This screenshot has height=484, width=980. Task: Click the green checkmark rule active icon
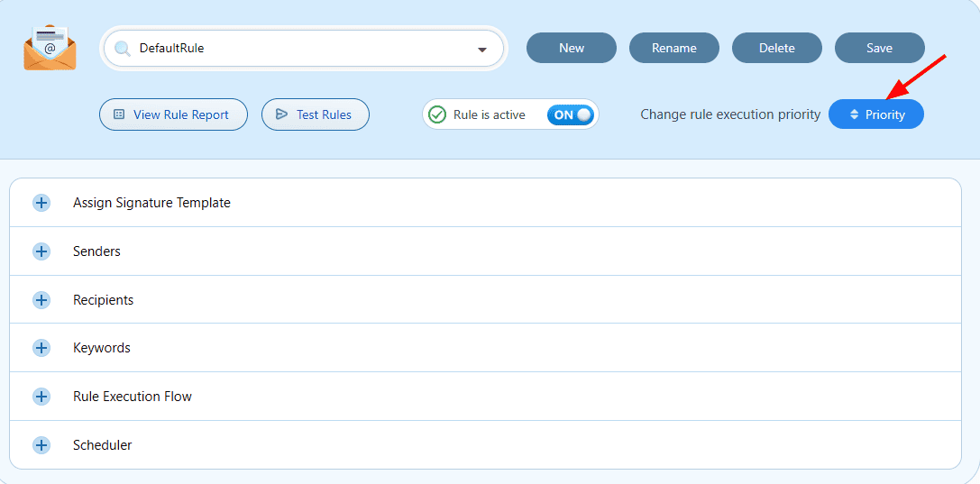coord(437,114)
